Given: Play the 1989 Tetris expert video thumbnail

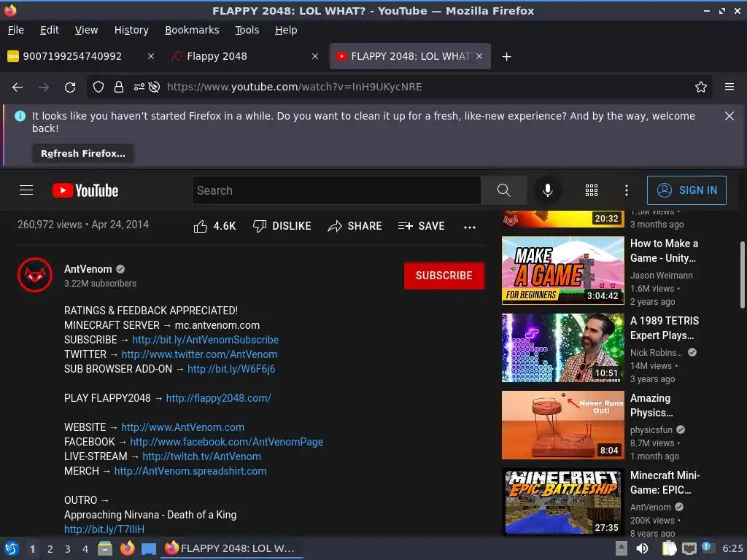Looking at the screenshot, I should tap(562, 348).
